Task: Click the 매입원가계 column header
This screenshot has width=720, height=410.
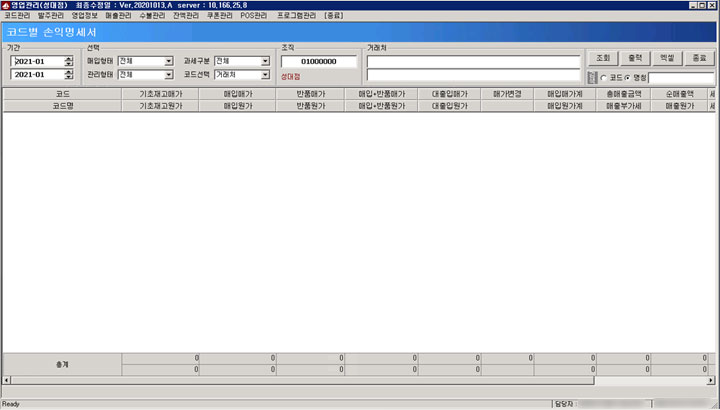Action: (565, 106)
